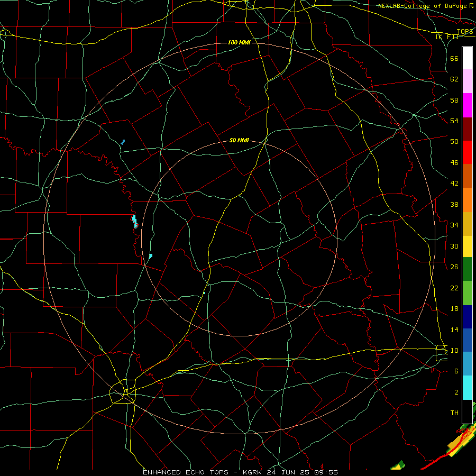The width and height of the screenshot is (476, 476).
Task: Select the dark green legend band
Action: pyautogui.click(x=467, y=269)
